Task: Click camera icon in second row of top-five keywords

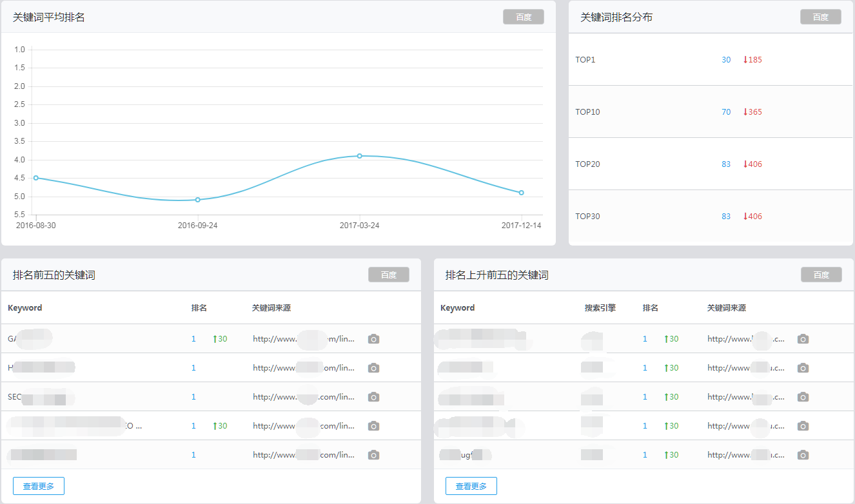Action: [373, 368]
